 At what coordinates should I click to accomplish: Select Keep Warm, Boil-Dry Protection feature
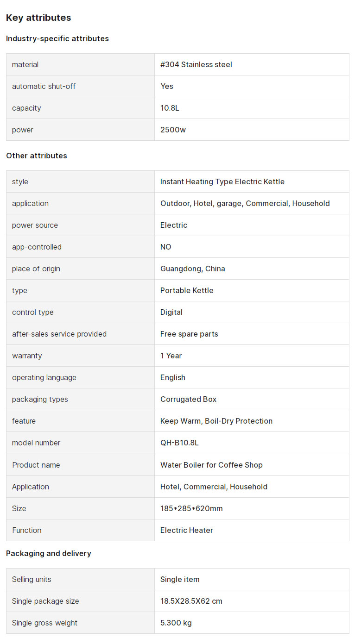[216, 421]
